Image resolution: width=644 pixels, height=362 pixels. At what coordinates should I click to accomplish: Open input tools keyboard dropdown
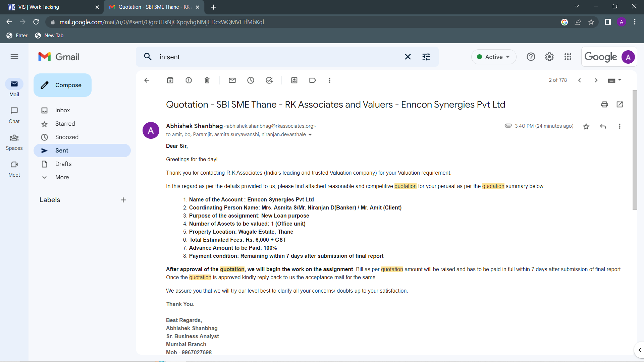(614, 80)
